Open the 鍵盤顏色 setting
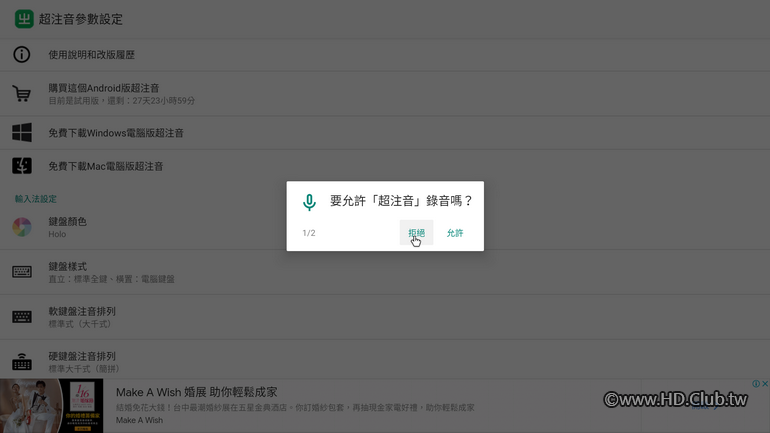Screen dimensions: 770x433 [x=385, y=227]
